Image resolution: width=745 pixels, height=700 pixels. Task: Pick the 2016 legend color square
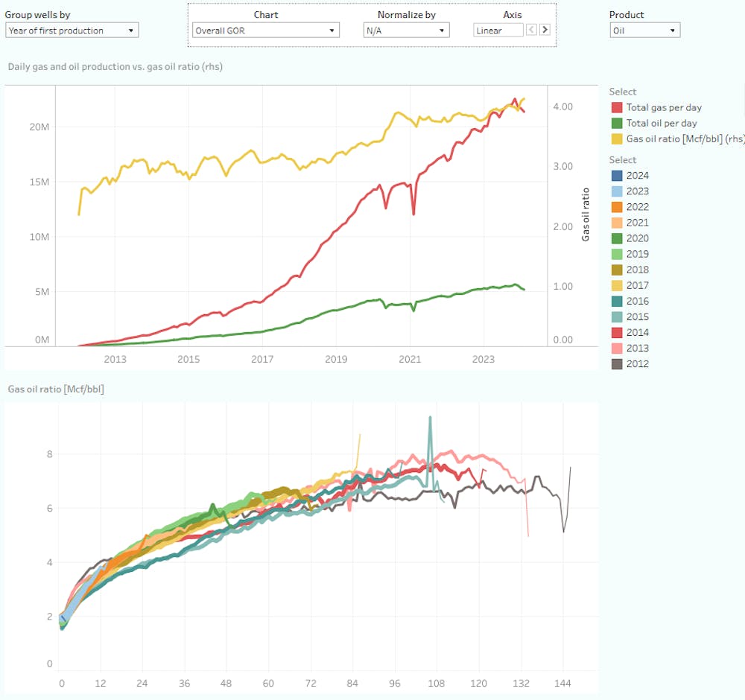616,302
